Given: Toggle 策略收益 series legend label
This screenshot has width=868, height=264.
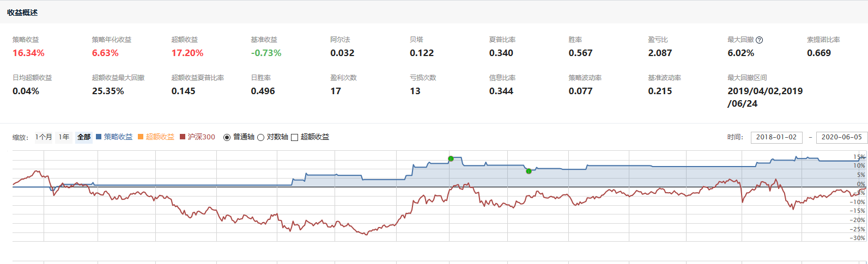Looking at the screenshot, I should (118, 137).
